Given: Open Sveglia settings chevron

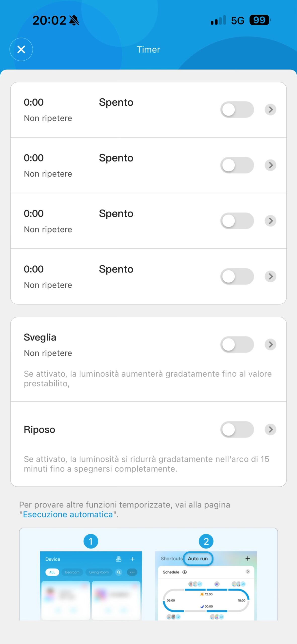Looking at the screenshot, I should 270,344.
